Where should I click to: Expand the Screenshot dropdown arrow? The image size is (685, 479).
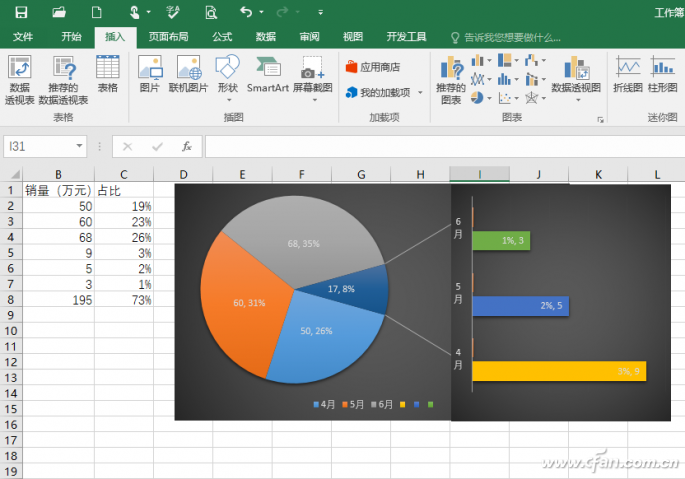pyautogui.click(x=314, y=100)
